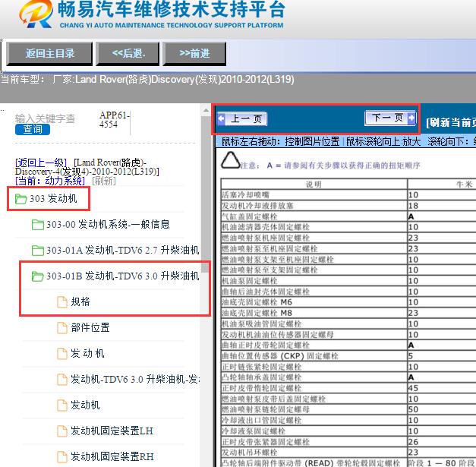Go back with the <<后退 button
The image size is (476, 467).
(x=128, y=54)
